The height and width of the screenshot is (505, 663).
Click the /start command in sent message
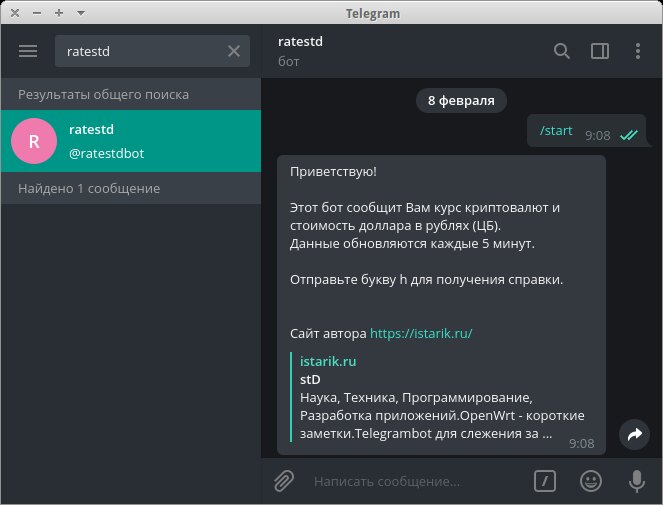point(556,131)
